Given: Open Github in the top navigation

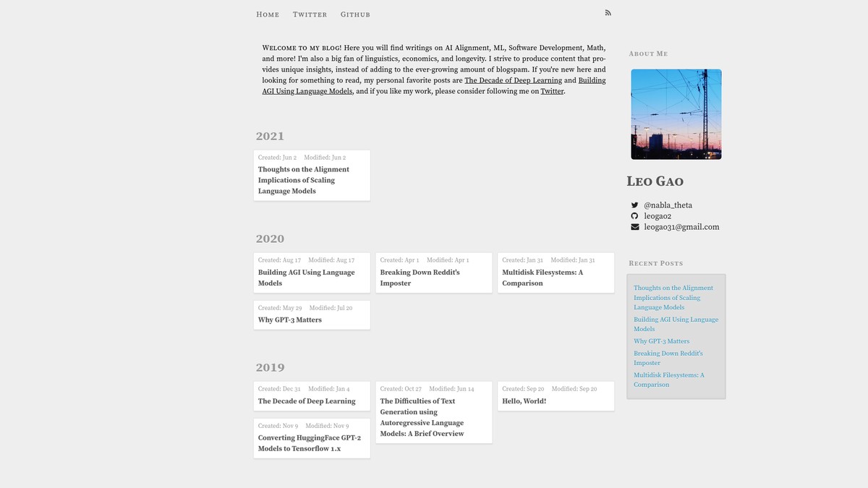Looking at the screenshot, I should click(355, 14).
